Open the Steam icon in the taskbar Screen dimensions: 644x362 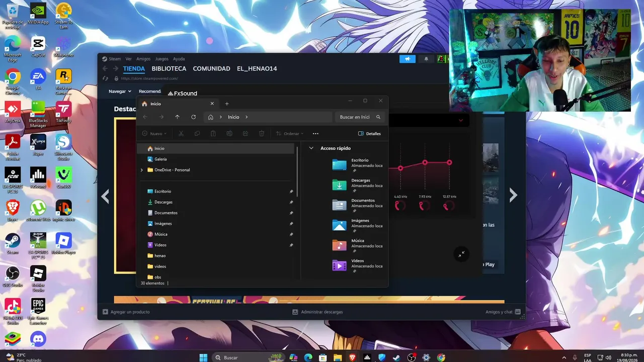point(396,357)
